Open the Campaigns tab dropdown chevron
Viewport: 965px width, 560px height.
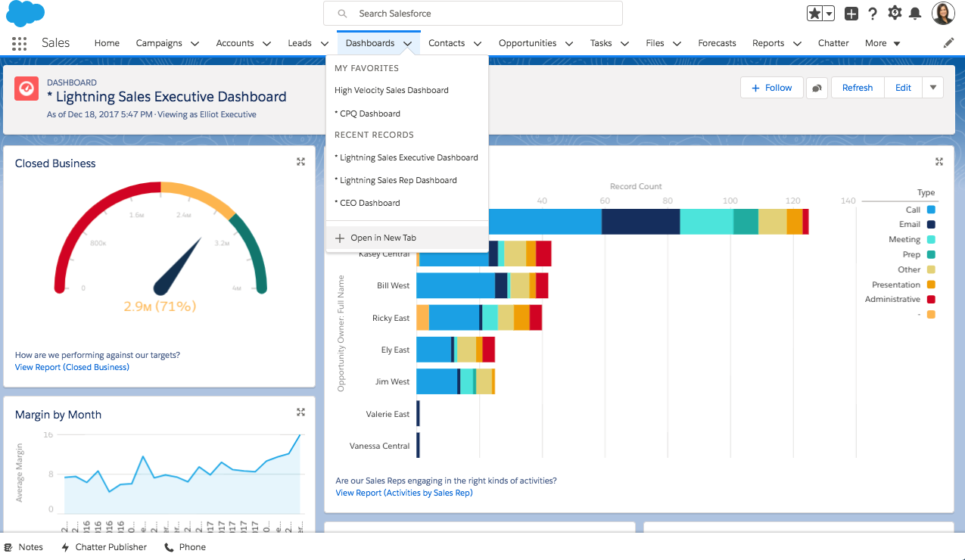point(195,44)
